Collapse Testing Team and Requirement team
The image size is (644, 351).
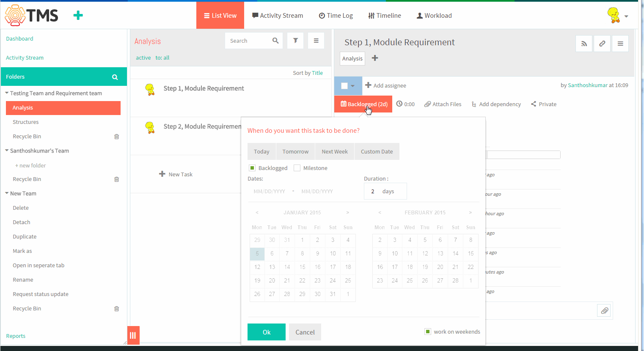[x=7, y=93]
